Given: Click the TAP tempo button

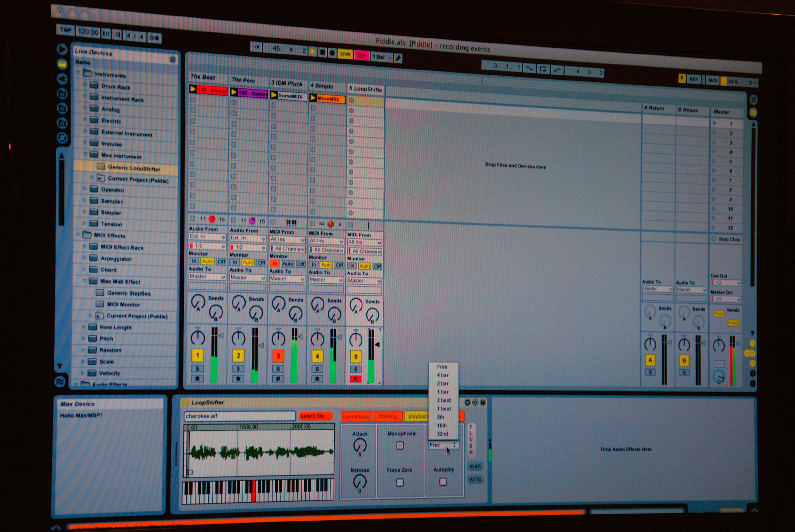Looking at the screenshot, I should coord(65,30).
